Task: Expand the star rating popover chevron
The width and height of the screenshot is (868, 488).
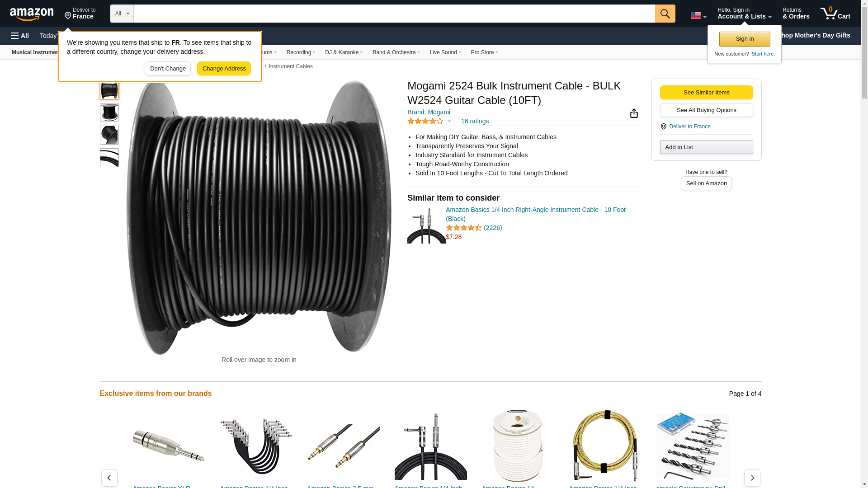Action: [449, 121]
